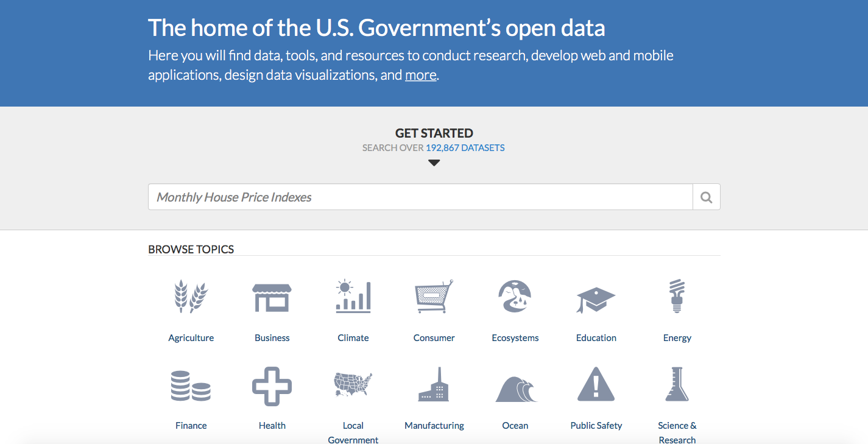Open the Health cross icon
This screenshot has width=868, height=444.
[x=272, y=385]
